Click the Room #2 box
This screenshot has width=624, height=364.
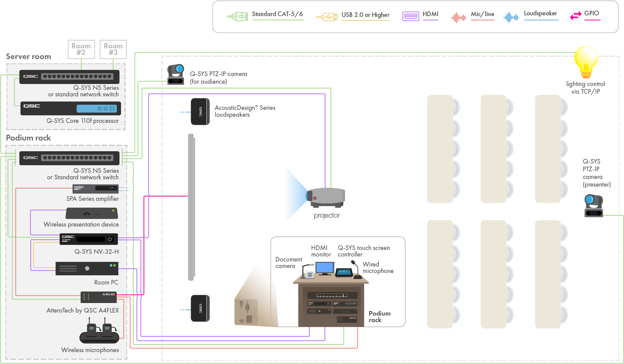(x=81, y=49)
